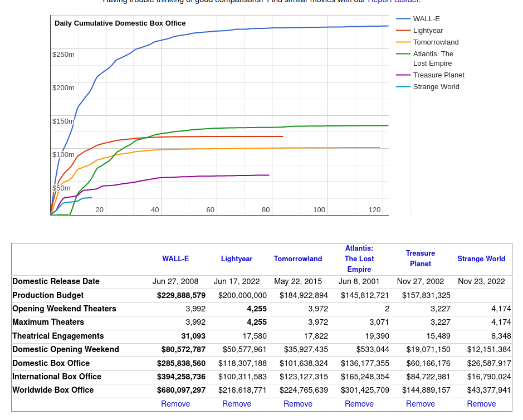The image size is (523, 420).
Task: Click WALL-E budget value $229,888,579
Action: [x=181, y=296]
